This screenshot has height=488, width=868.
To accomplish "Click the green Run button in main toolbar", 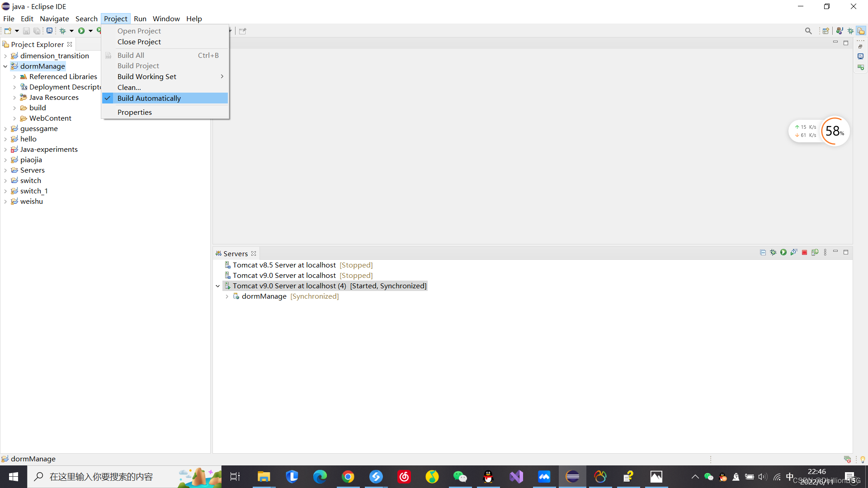I will coord(81,31).
